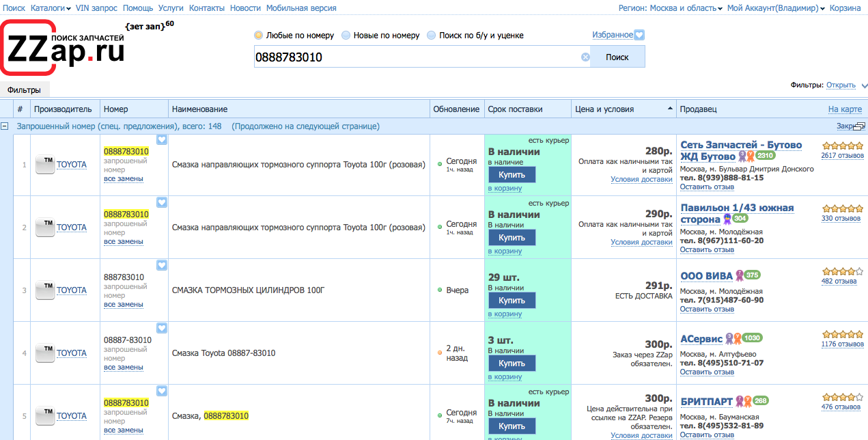
Task: Add row 3 part number 888783010 to favorites
Action: point(162,265)
